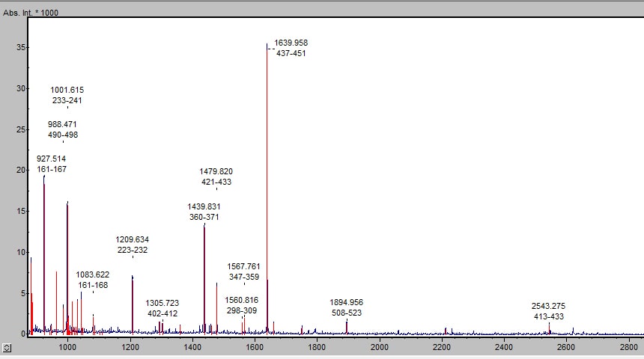
Task: Click the 2000 tick on the x-axis
Action: (x=380, y=347)
